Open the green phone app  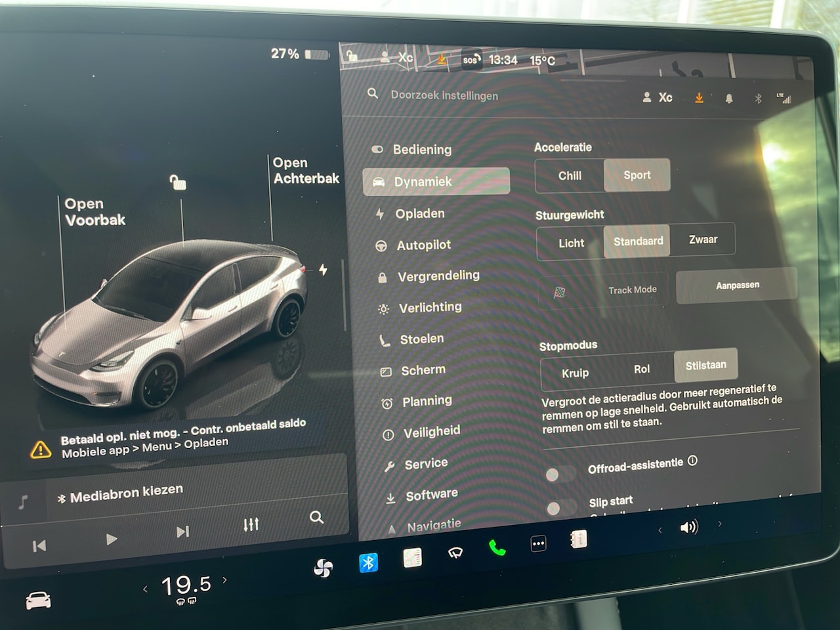pos(497,548)
